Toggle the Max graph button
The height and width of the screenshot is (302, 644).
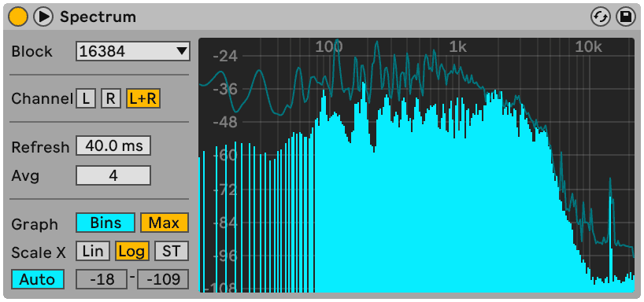[x=165, y=223]
